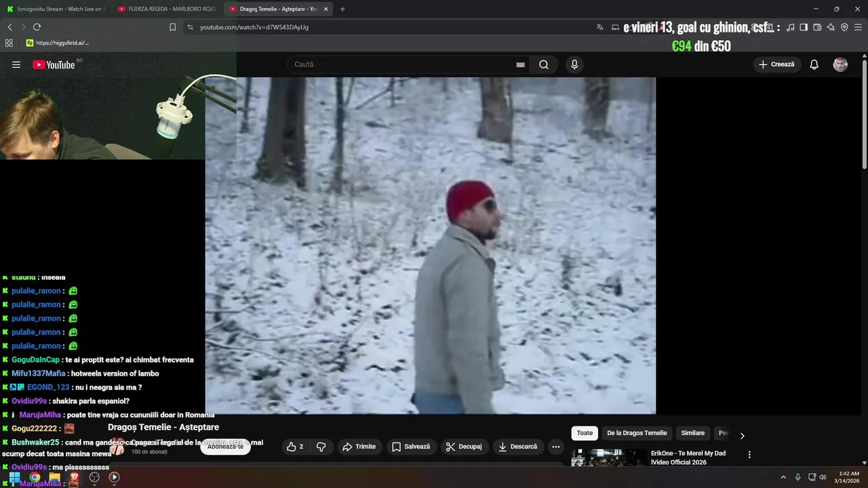Click the Abonează-te subscribe button
The height and width of the screenshot is (488, 868).
click(225, 447)
